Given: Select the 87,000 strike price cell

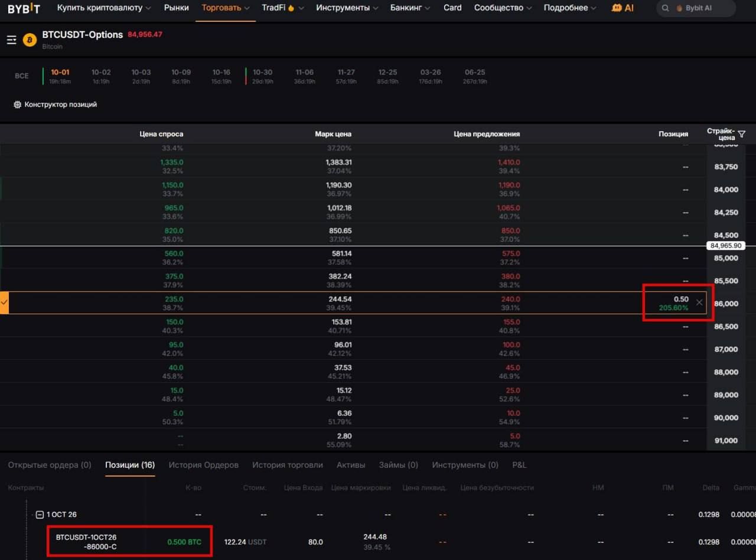Looking at the screenshot, I should point(726,349).
